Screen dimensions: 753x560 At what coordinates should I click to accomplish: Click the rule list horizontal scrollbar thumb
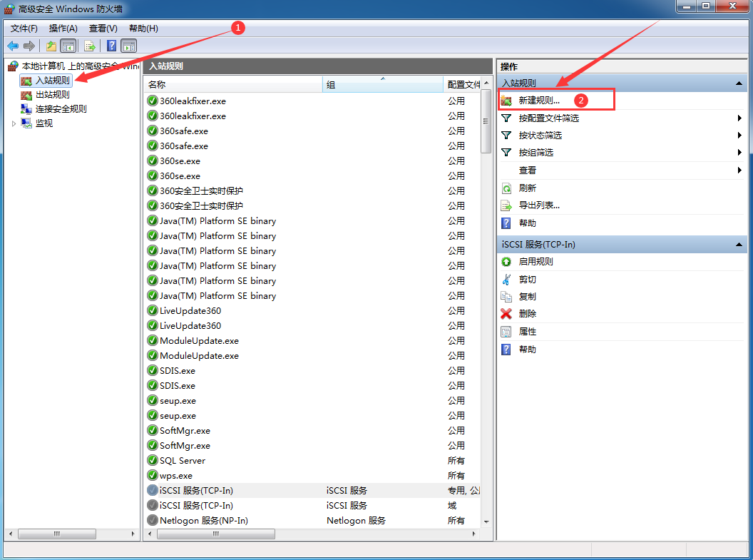(x=216, y=534)
